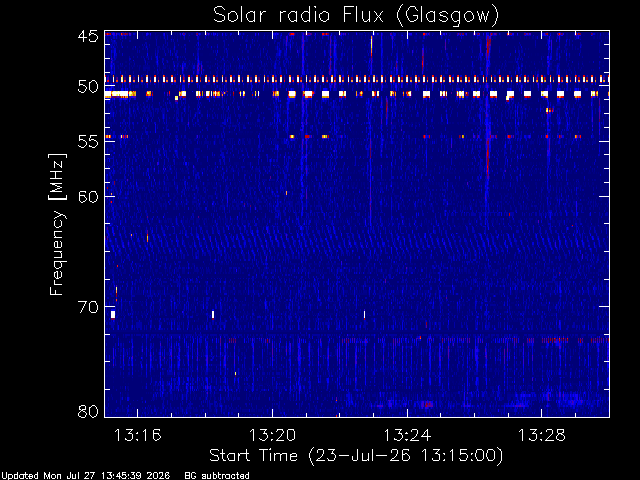Image resolution: width=640 pixels, height=480 pixels.
Task: Click the 13:28 time axis label
Action: click(542, 435)
